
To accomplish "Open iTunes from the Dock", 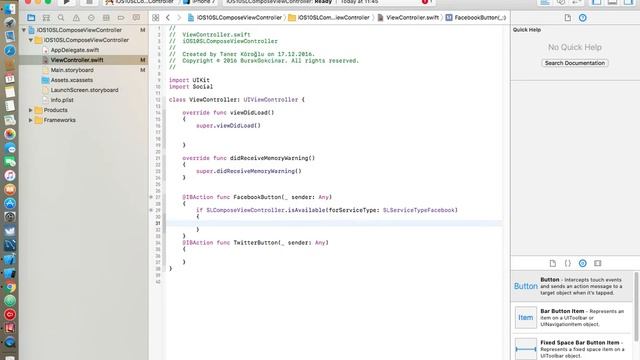I will [x=10, y=176].
